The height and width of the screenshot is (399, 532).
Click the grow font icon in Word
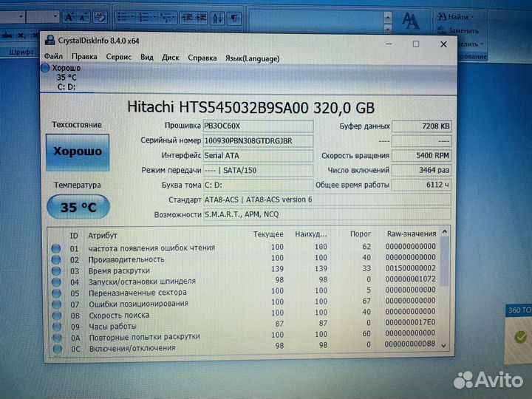pyautogui.click(x=69, y=17)
